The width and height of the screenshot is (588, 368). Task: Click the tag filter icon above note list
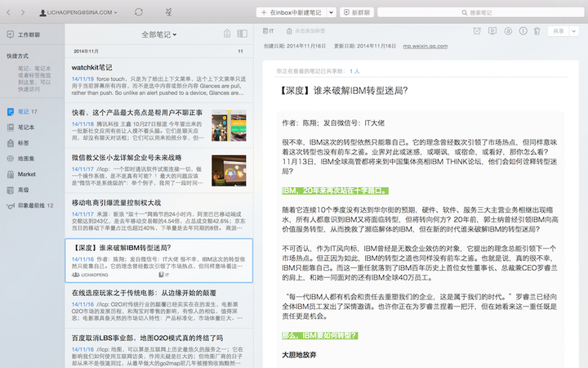click(x=227, y=34)
